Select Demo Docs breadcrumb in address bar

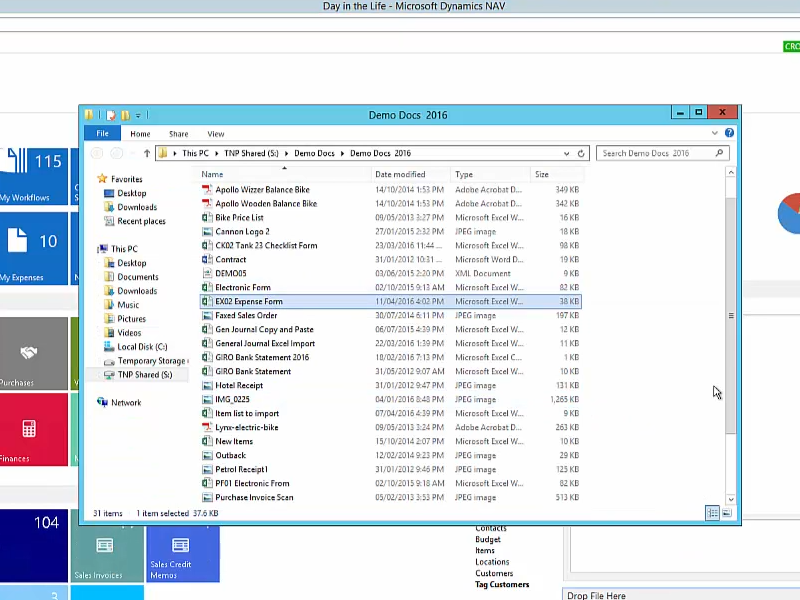314,153
